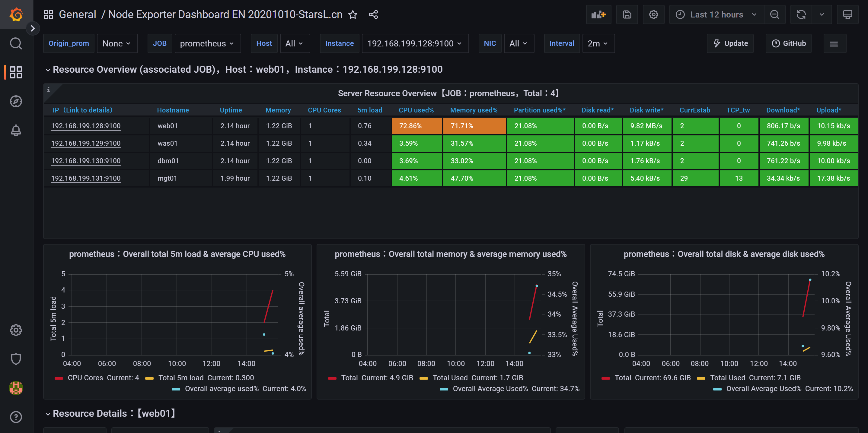Open details link for 192.168.199.131:9100

coord(86,179)
